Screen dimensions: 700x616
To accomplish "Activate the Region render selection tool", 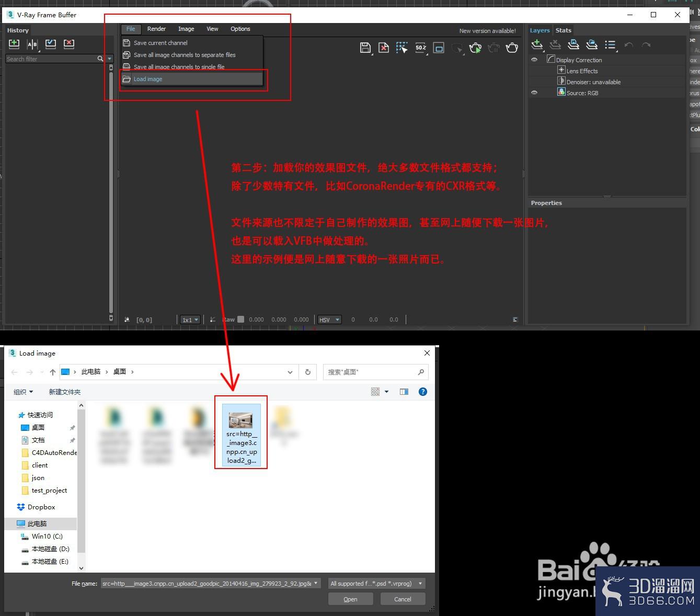I will (401, 48).
